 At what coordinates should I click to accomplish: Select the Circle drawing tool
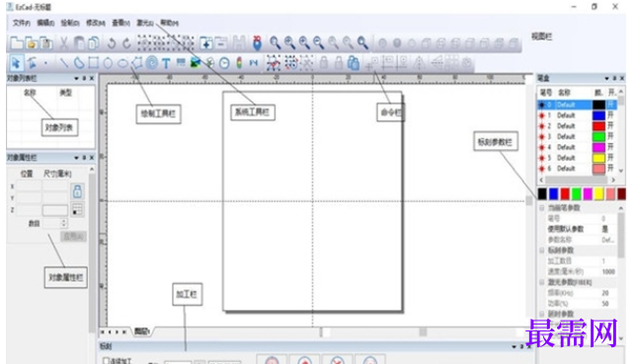[108, 63]
